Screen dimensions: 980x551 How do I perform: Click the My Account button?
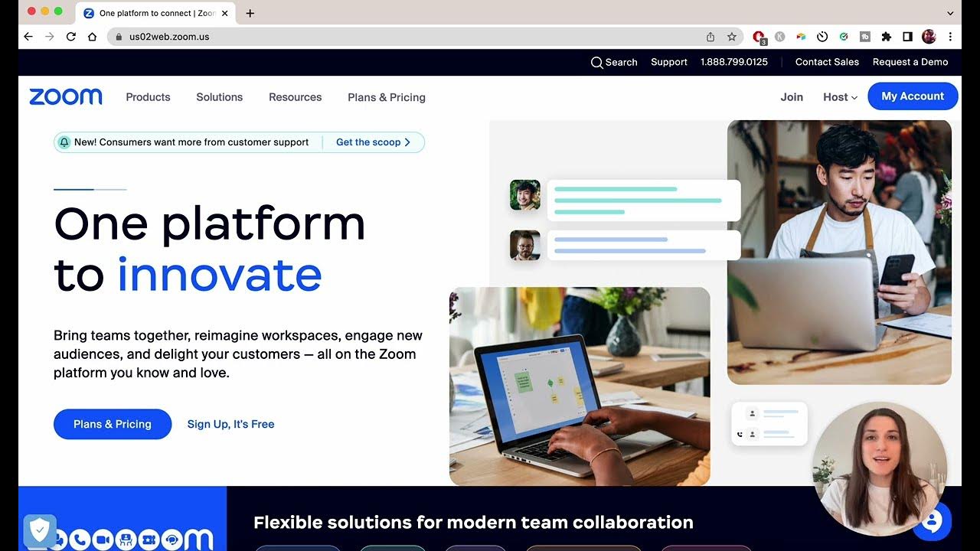[913, 96]
